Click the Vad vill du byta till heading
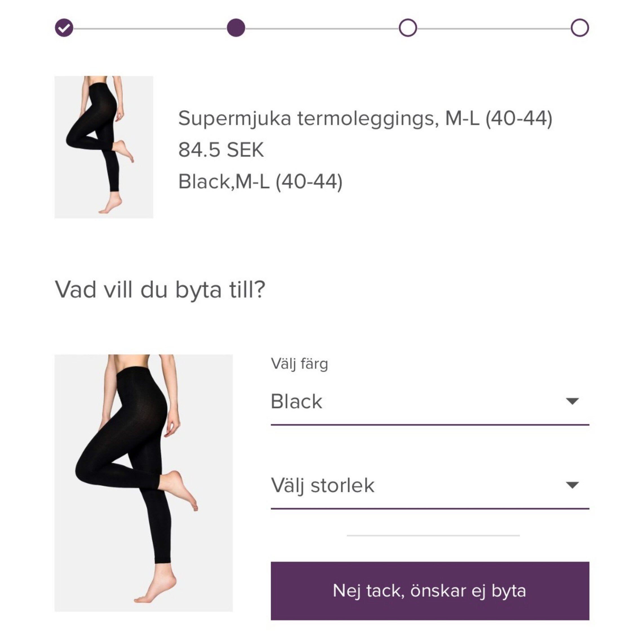The height and width of the screenshot is (644, 644). coord(160,289)
